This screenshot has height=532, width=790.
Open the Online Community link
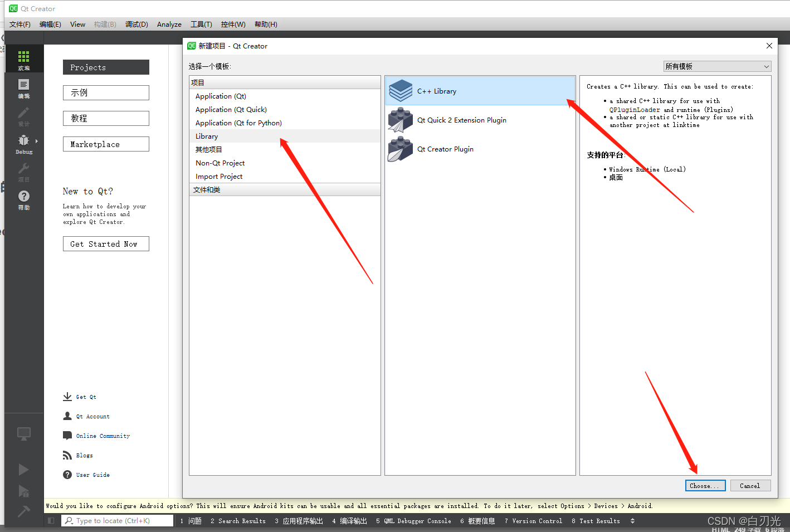pos(103,436)
